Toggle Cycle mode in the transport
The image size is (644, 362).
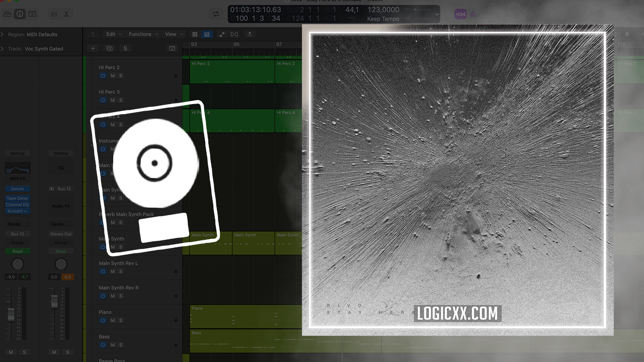(216, 14)
